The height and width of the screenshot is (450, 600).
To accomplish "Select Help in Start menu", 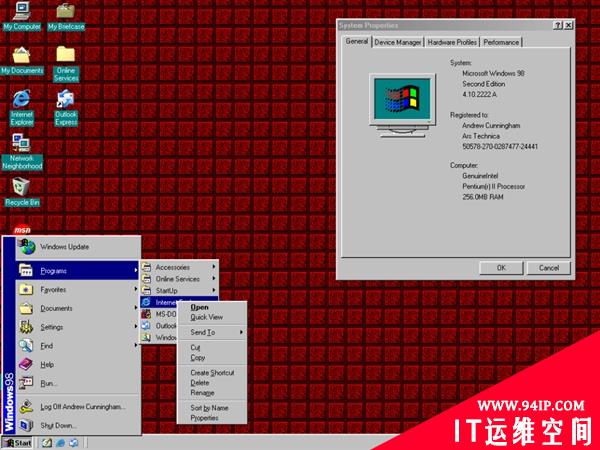I will click(78, 364).
